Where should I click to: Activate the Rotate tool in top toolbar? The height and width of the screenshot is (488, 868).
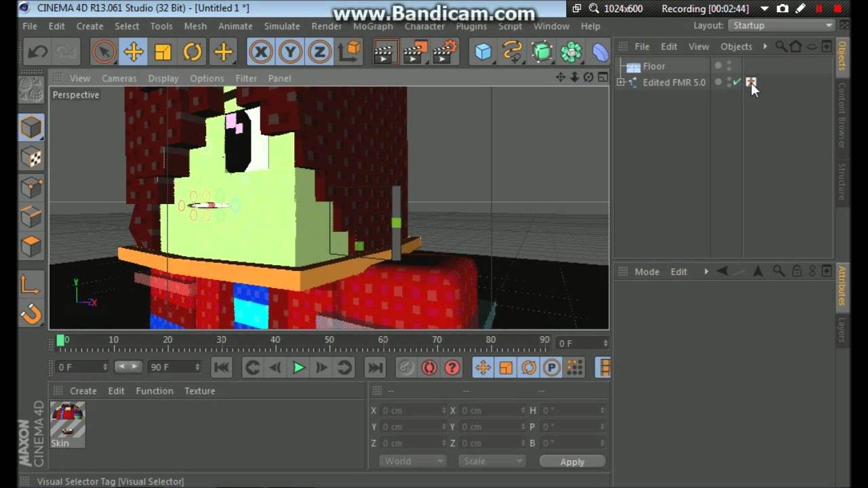pyautogui.click(x=193, y=52)
